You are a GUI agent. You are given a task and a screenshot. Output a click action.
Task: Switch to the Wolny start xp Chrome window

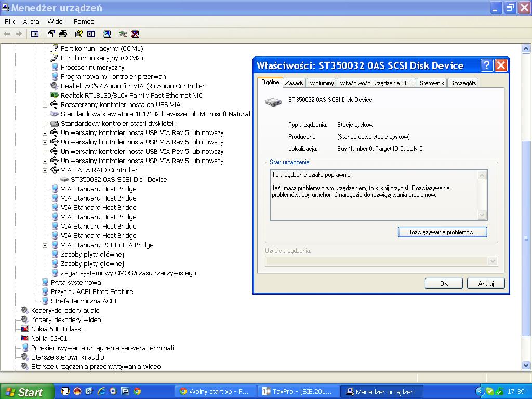tap(215, 392)
